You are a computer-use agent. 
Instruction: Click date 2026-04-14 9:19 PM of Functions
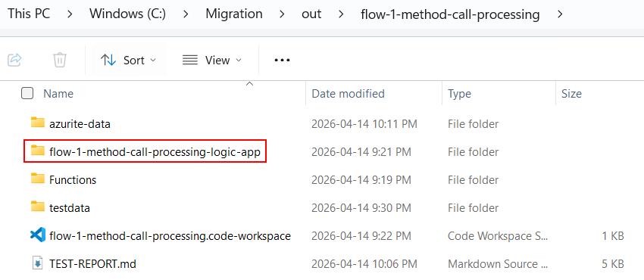tap(361, 179)
